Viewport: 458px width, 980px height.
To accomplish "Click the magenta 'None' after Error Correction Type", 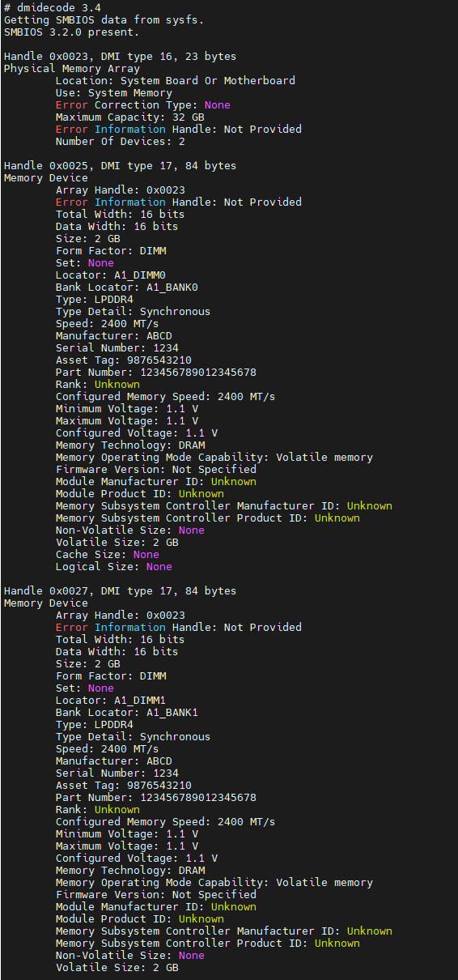I will tap(217, 105).
